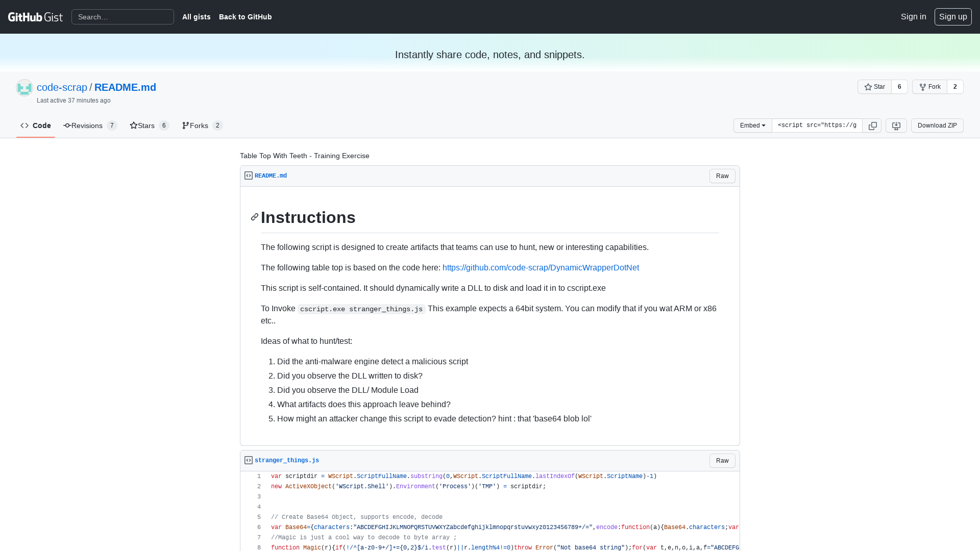Click the gist search field
This screenshot has height=551, width=980.
point(122,16)
